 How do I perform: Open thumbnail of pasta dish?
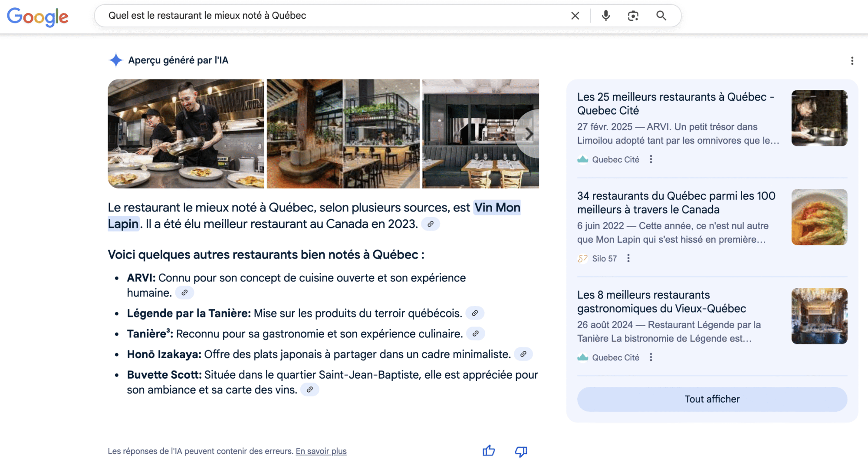(x=819, y=217)
